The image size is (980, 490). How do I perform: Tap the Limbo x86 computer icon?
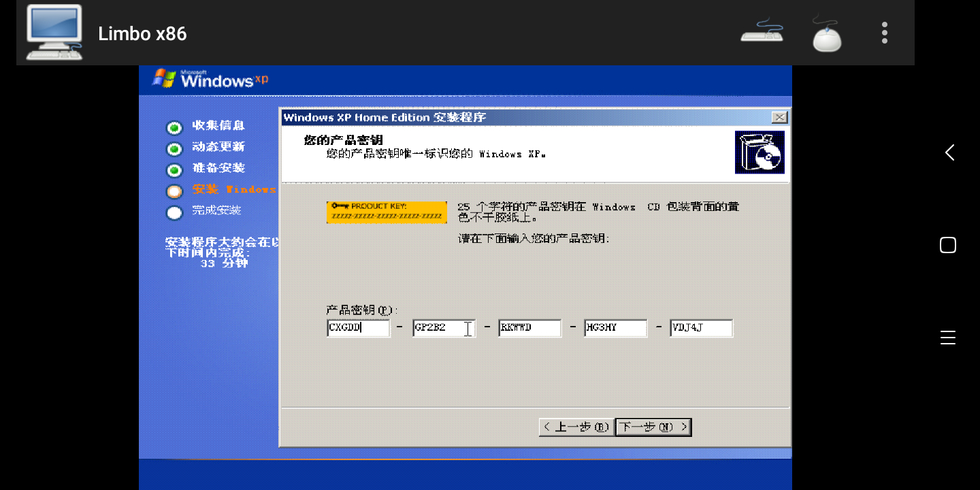point(54,32)
